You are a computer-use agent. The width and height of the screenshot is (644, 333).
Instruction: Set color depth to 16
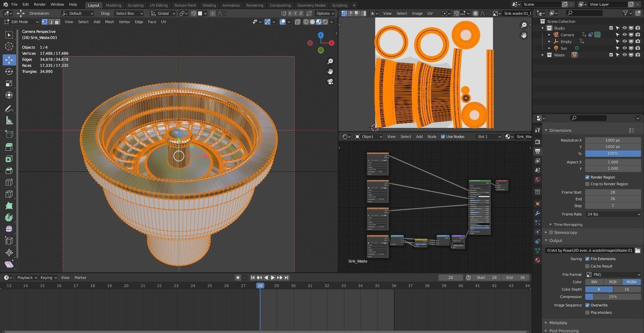coord(627,289)
